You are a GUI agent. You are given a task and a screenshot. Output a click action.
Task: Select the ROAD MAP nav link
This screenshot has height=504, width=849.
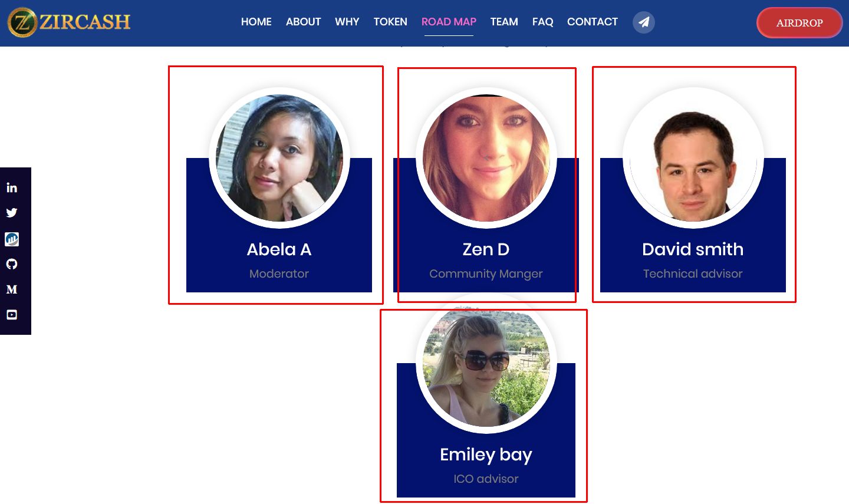(x=449, y=22)
